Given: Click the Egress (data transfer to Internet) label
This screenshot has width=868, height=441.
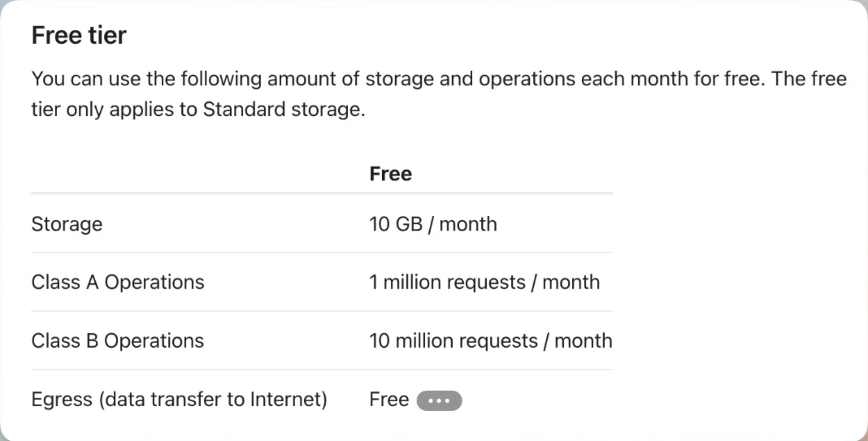Looking at the screenshot, I should tap(180, 400).
